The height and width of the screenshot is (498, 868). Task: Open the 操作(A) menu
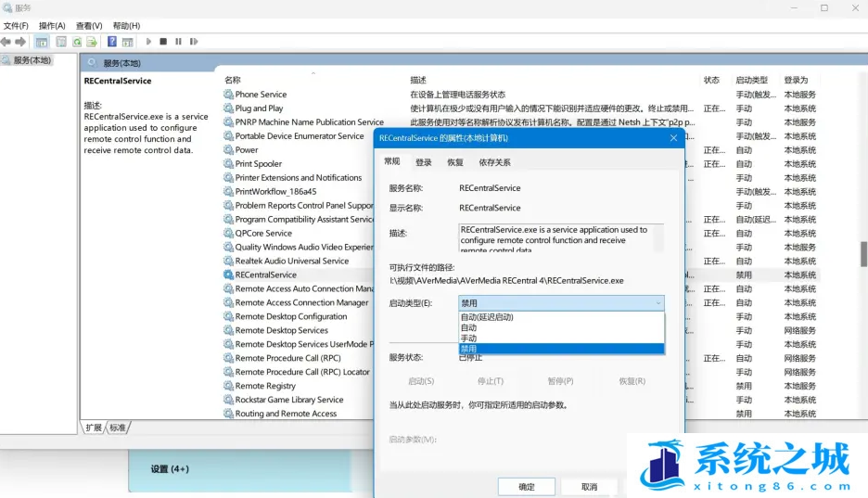point(52,25)
